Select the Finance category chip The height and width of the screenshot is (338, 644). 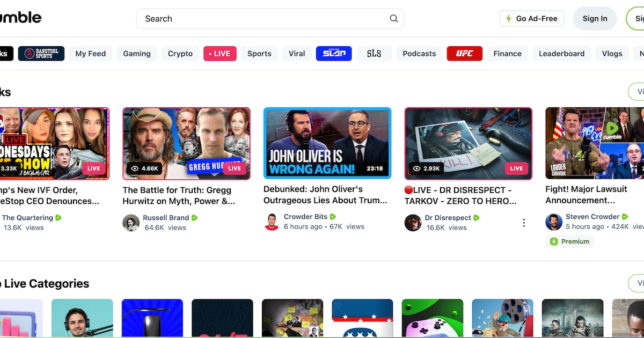[x=508, y=54]
